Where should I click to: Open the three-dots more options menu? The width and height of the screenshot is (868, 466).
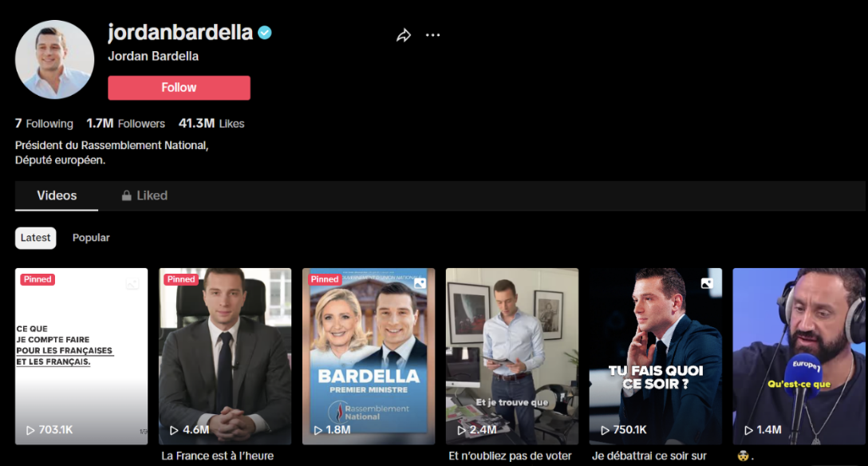(x=432, y=35)
